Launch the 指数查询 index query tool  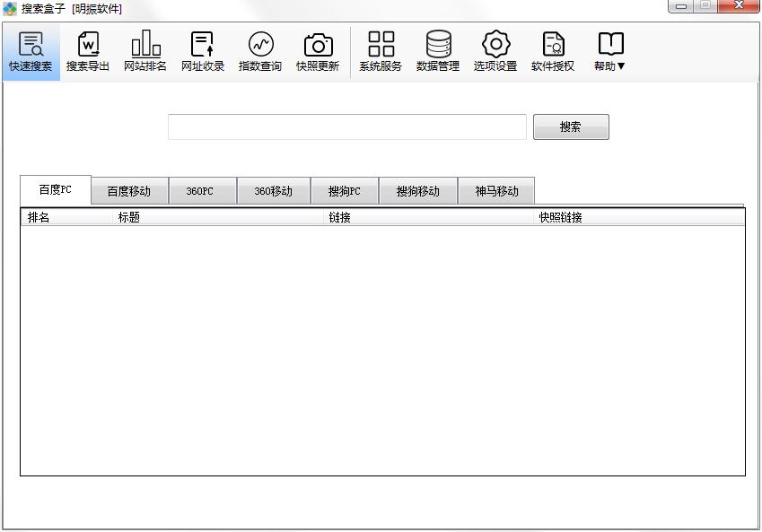[x=260, y=52]
